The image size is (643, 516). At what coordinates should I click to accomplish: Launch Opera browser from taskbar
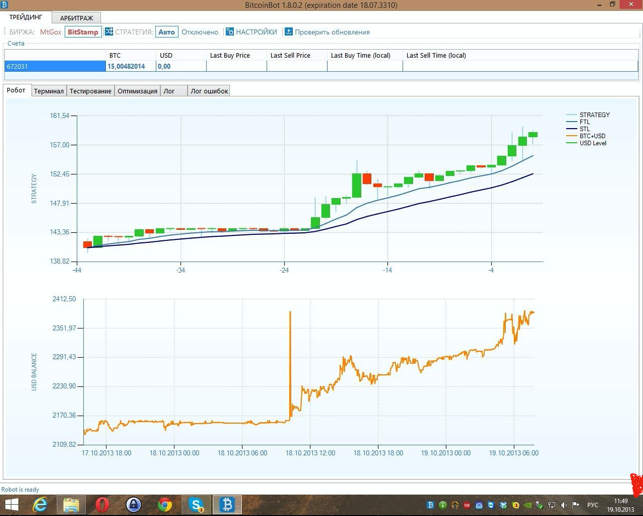pyautogui.click(x=102, y=505)
